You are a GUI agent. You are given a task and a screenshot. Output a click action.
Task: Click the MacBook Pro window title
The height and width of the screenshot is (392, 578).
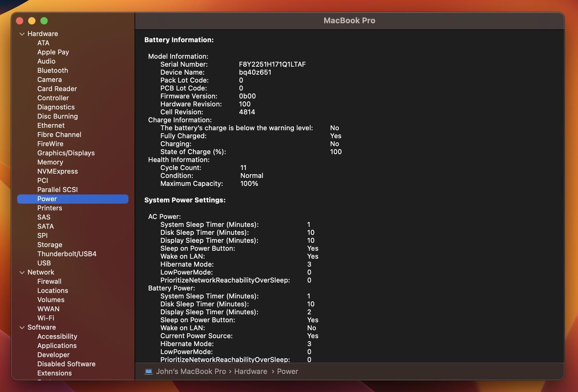(x=349, y=20)
